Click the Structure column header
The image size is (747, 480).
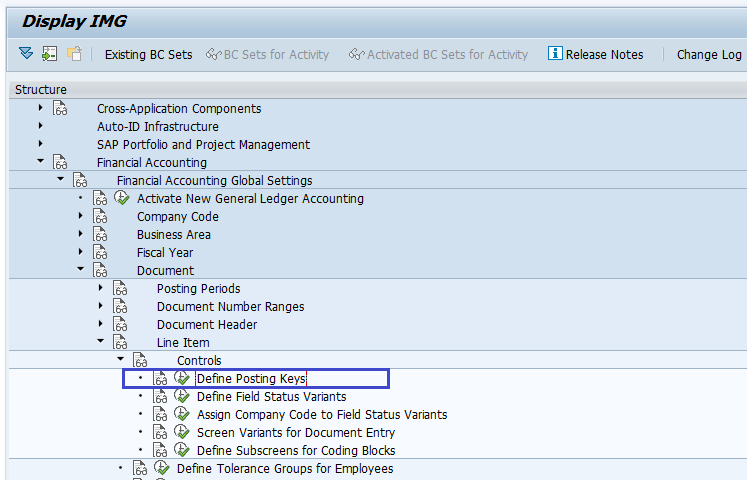coord(377,90)
